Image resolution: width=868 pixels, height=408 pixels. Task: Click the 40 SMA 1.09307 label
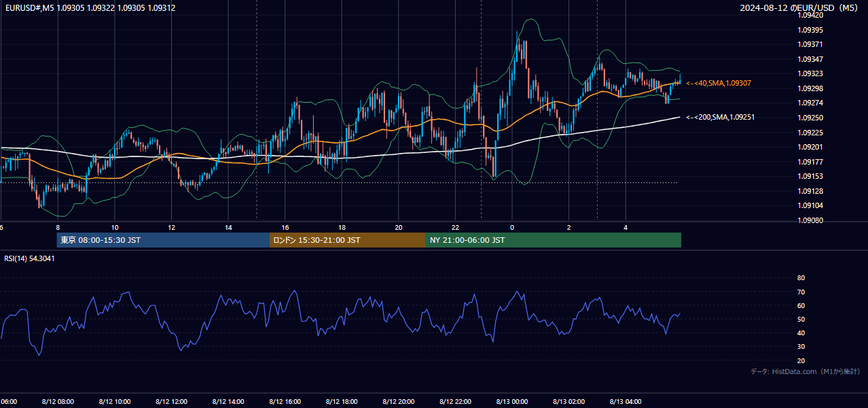point(719,83)
